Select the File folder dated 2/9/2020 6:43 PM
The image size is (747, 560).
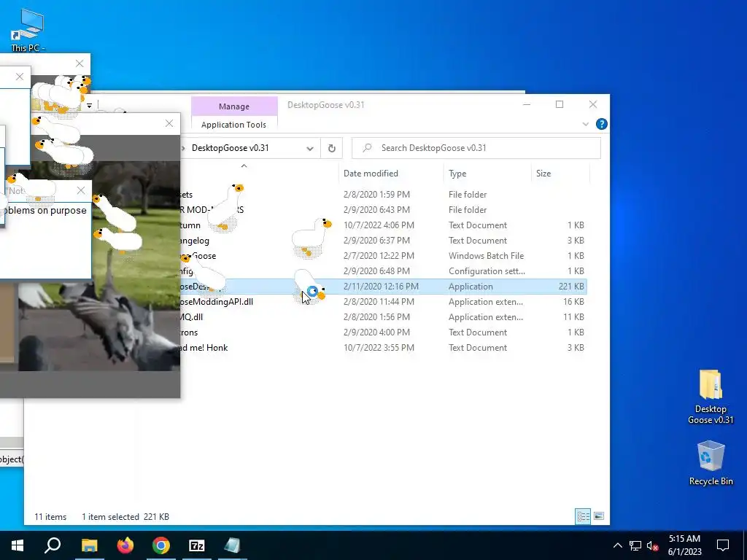coord(384,209)
